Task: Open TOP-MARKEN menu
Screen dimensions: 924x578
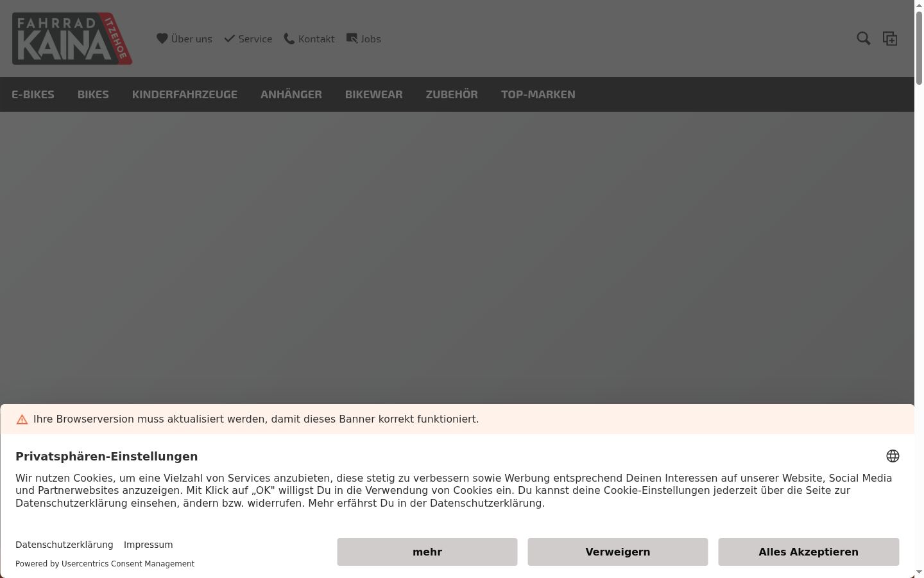Action: pyautogui.click(x=538, y=94)
